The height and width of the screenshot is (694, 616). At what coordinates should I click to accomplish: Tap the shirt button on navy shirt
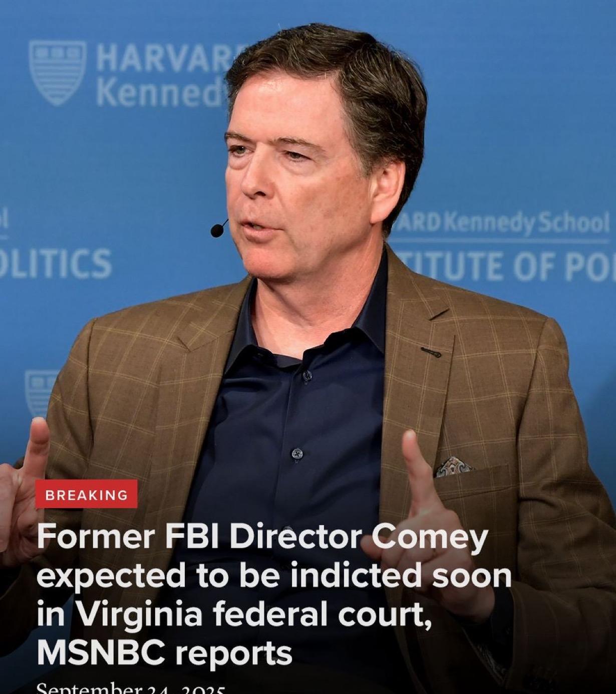point(297,454)
